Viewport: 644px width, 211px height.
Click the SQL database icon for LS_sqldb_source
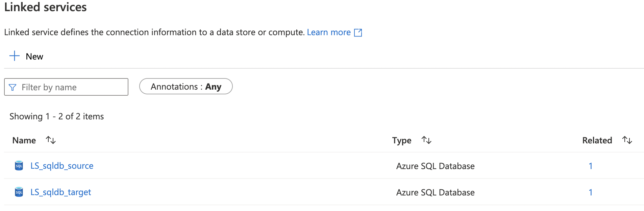[x=19, y=166]
